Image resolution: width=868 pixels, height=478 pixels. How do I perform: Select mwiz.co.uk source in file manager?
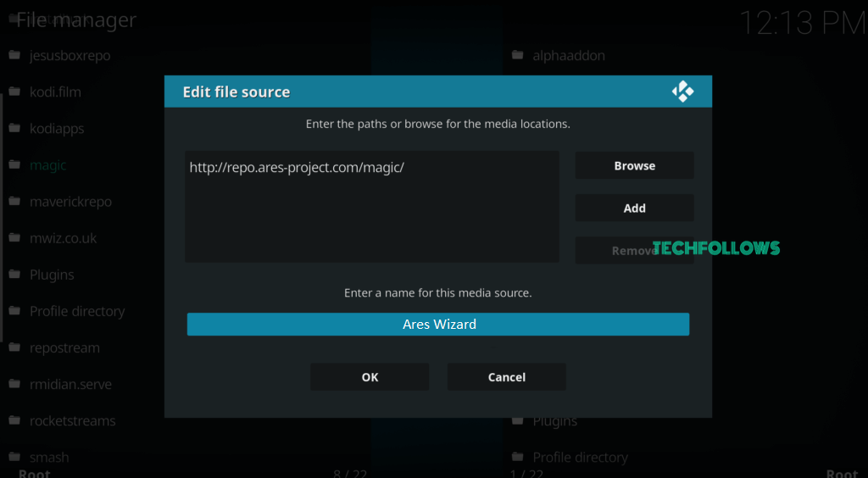pyautogui.click(x=63, y=238)
